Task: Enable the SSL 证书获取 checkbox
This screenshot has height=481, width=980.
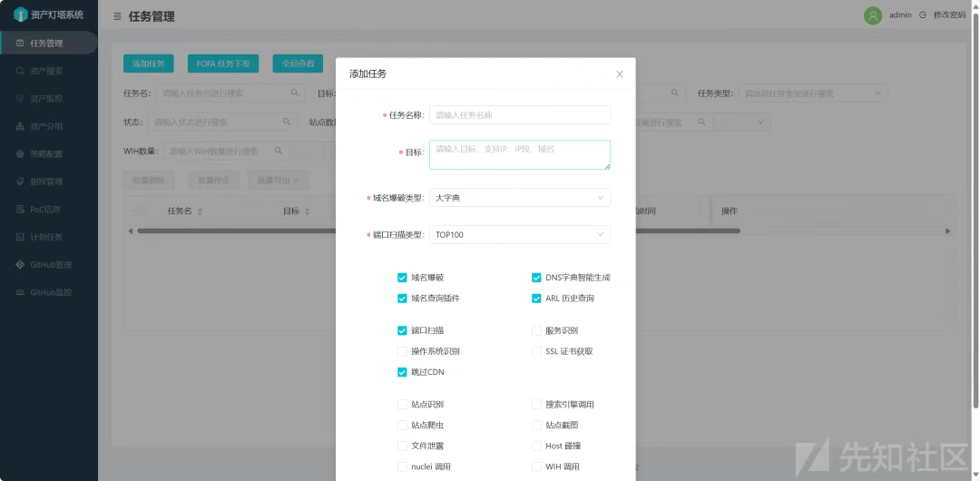Action: coord(536,351)
